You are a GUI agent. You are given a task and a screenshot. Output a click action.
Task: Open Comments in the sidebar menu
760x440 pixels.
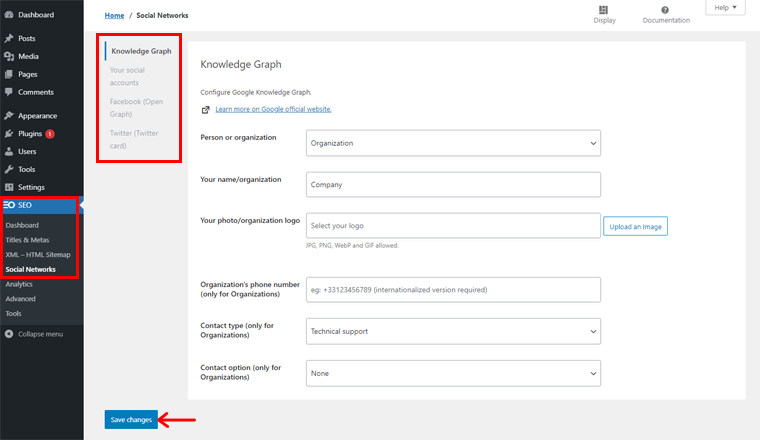(x=36, y=92)
